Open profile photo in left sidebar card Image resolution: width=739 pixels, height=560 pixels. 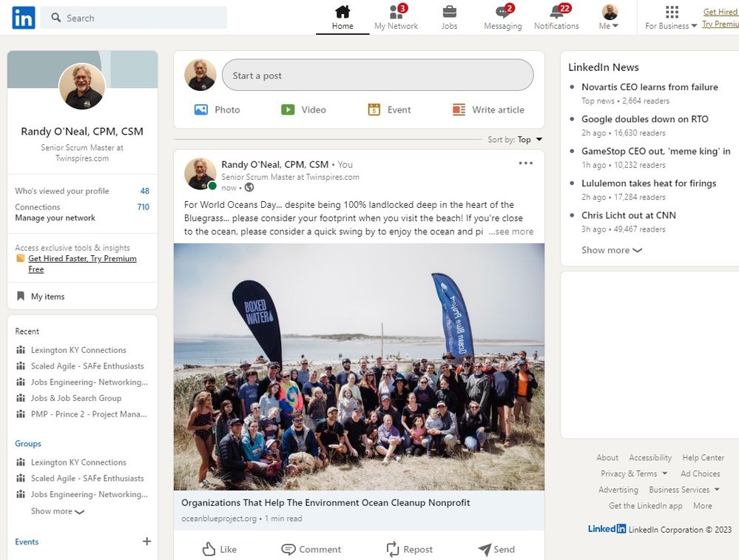82,87
